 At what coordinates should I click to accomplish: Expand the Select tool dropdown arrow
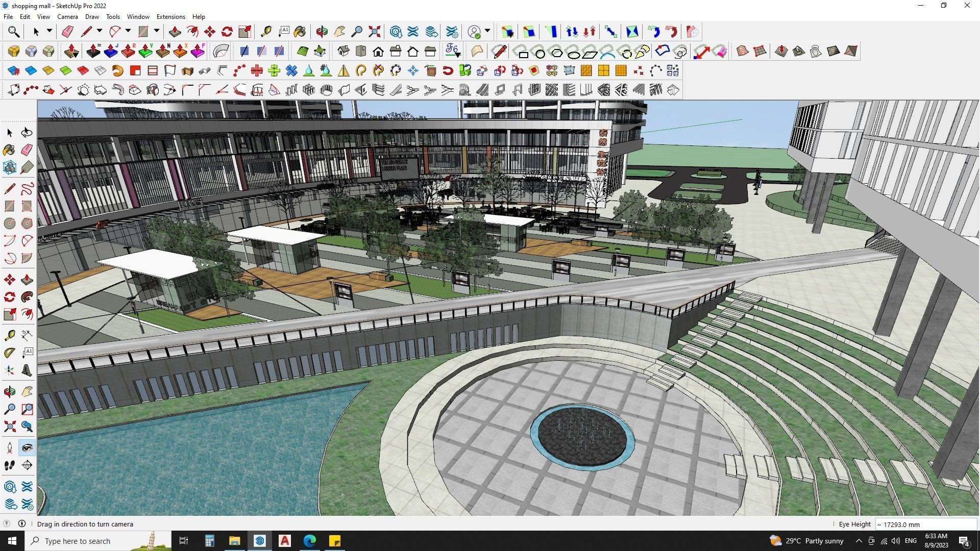[x=50, y=31]
